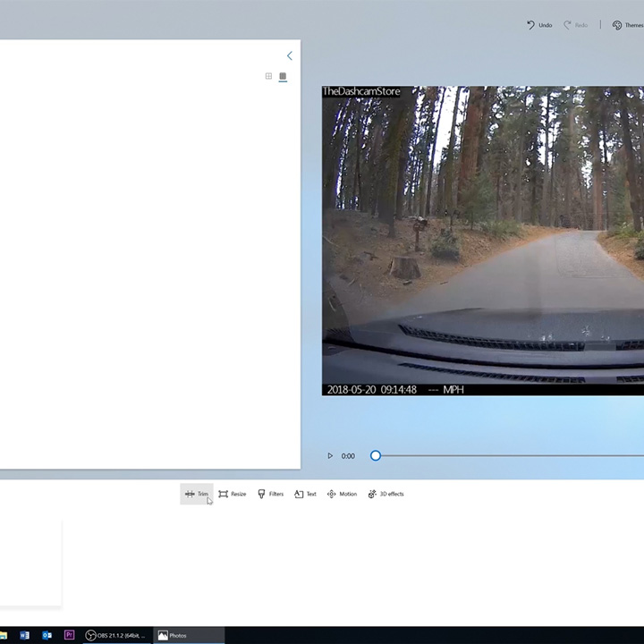
Task: Switch to OBS in the taskbar
Action: point(115,635)
